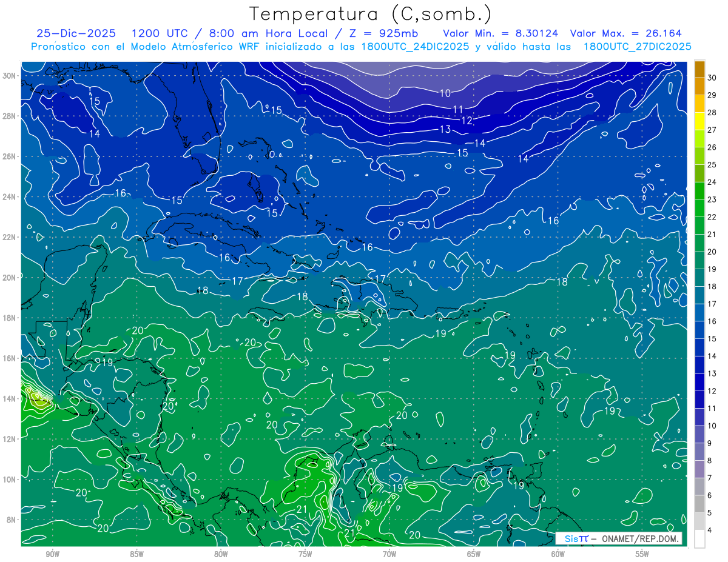
Task: Click the "90W" longitude label
Action: pos(52,554)
